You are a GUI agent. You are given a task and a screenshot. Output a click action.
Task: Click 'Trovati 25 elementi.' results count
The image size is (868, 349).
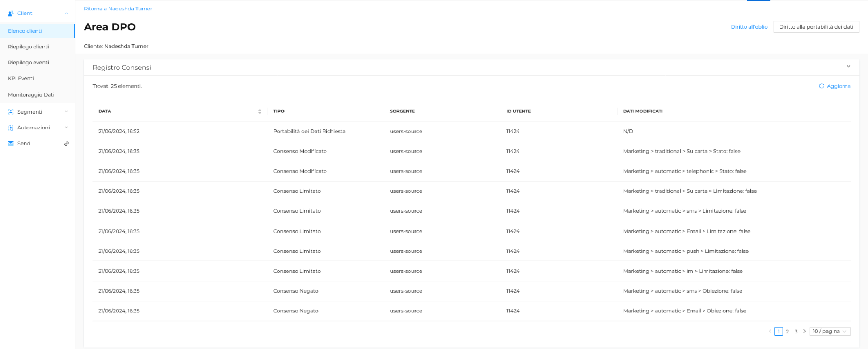click(117, 86)
